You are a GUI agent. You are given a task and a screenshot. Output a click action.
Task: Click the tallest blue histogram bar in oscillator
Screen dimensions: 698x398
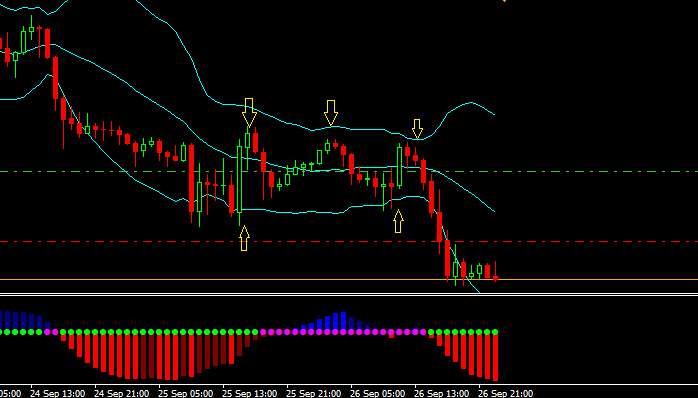coord(343,322)
